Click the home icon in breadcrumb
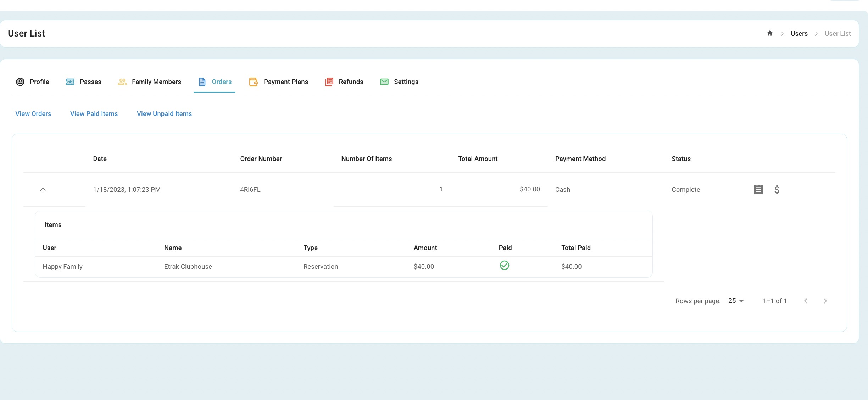Viewport: 868px width, 400px height. pos(770,33)
